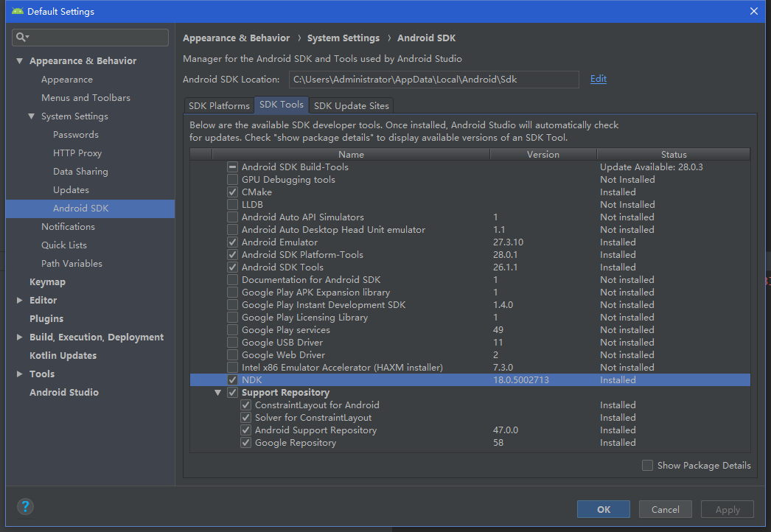Open Quick Lists settings

64,245
